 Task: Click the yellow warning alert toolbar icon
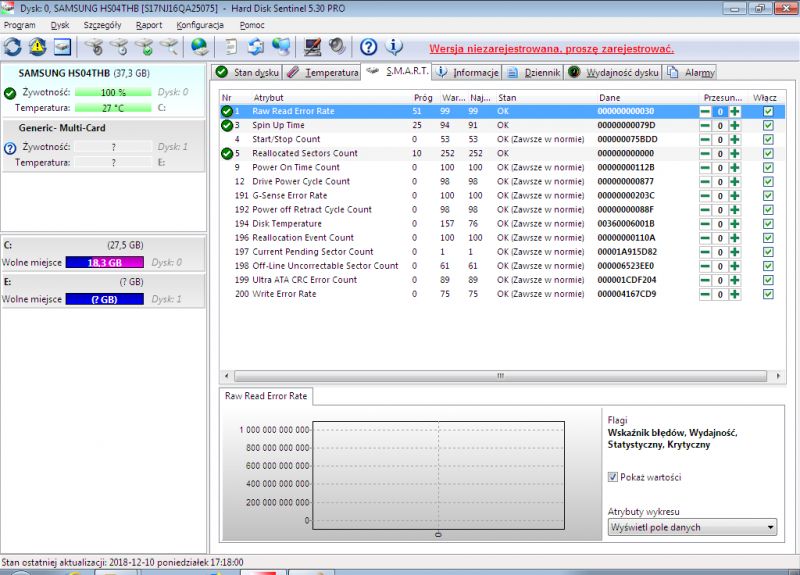37,47
